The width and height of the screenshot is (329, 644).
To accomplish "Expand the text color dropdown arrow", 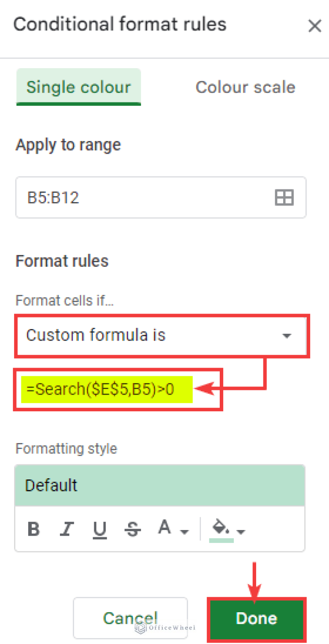I will click(184, 531).
